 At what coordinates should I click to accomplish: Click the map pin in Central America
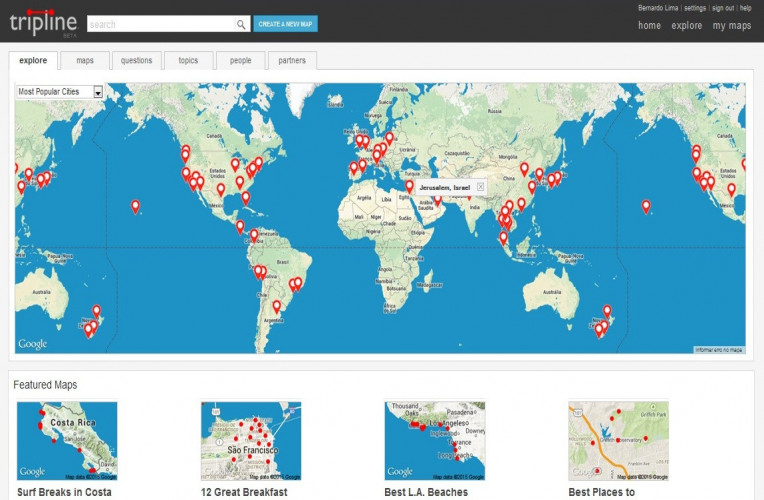pyautogui.click(x=240, y=227)
